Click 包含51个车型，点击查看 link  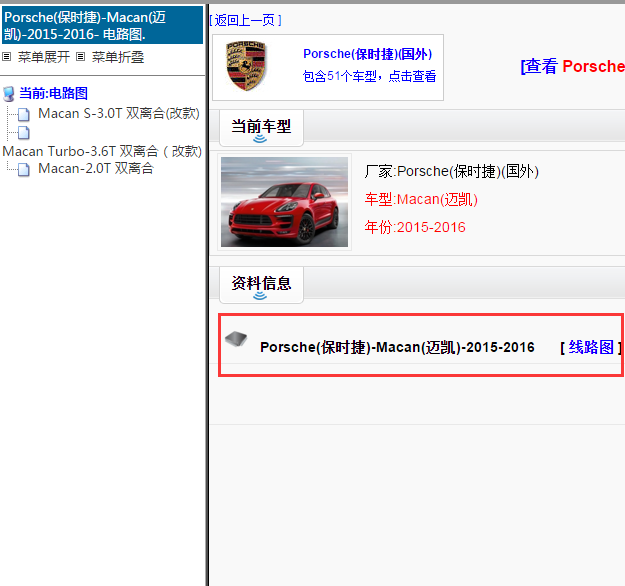(369, 76)
